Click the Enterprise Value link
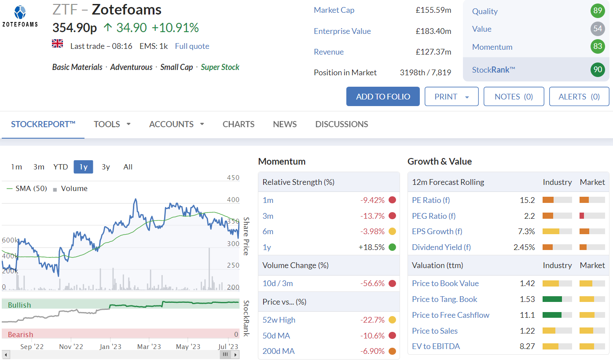Viewport: 613px width, 364px height. [x=342, y=31]
